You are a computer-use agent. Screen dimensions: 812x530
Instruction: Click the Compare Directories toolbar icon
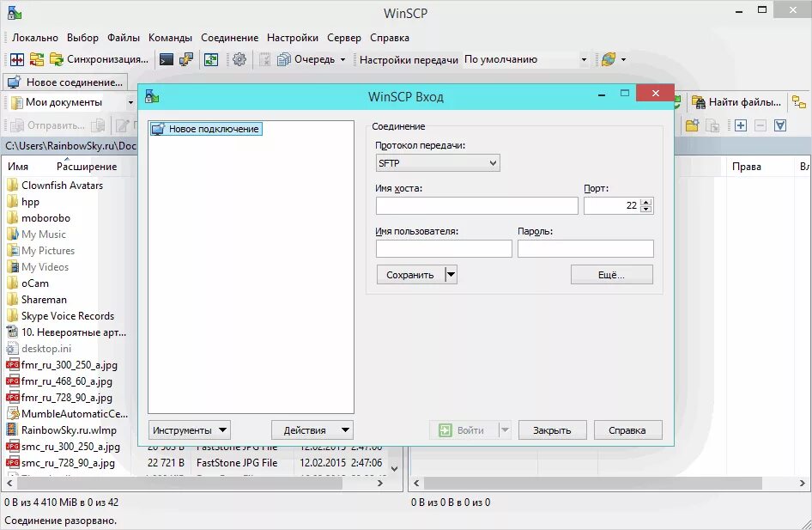point(16,59)
